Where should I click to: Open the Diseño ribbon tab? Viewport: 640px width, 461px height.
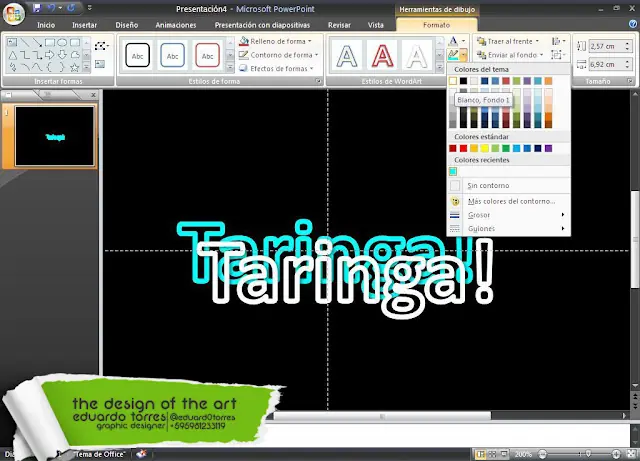pyautogui.click(x=127, y=25)
